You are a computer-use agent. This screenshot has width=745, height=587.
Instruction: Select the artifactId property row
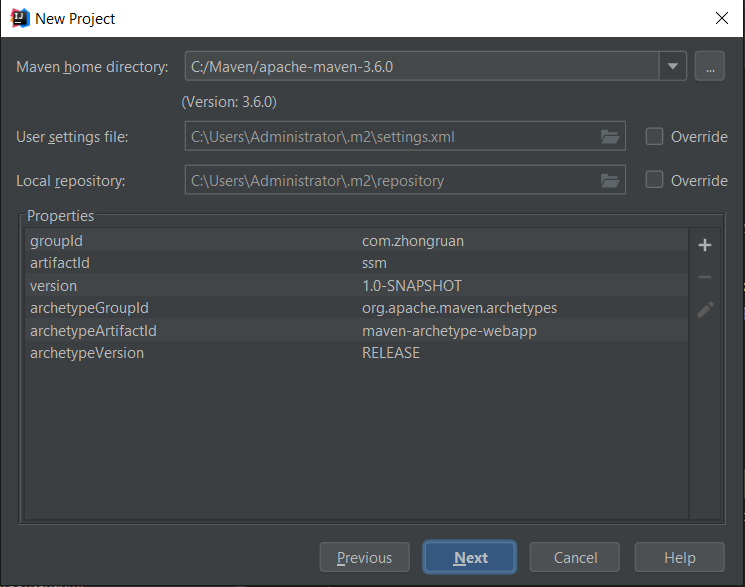tap(355, 263)
